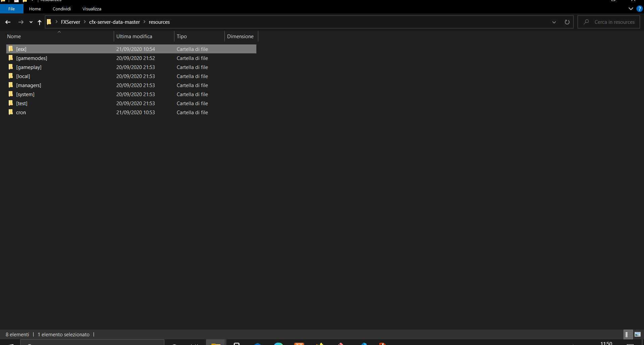The width and height of the screenshot is (644, 345).
Task: Open previous addresses dropdown in the address bar
Action: point(554,22)
